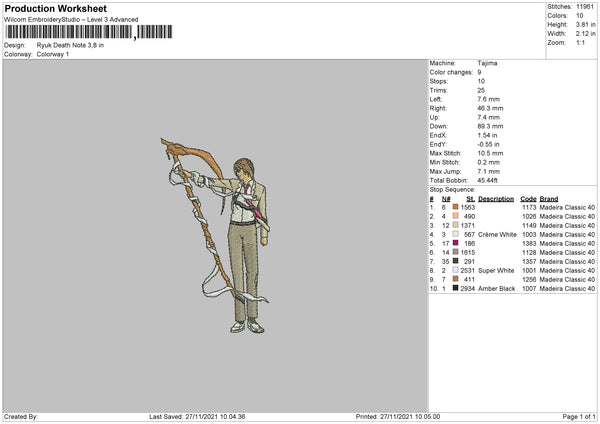This screenshot has width=600, height=424.
Task: Select design name Ryuk Death Note 3,8 in
Action: pos(70,45)
